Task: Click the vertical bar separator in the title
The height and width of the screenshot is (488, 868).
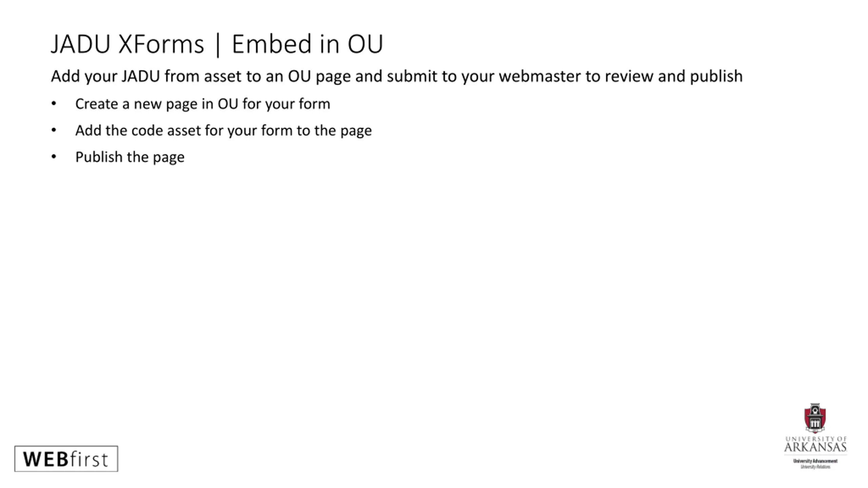Action: coord(218,44)
